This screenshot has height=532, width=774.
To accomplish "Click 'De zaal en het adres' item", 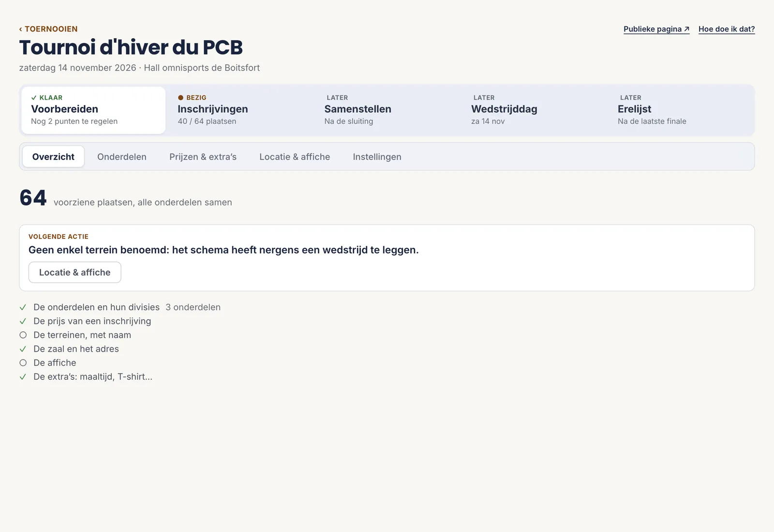I will point(76,349).
